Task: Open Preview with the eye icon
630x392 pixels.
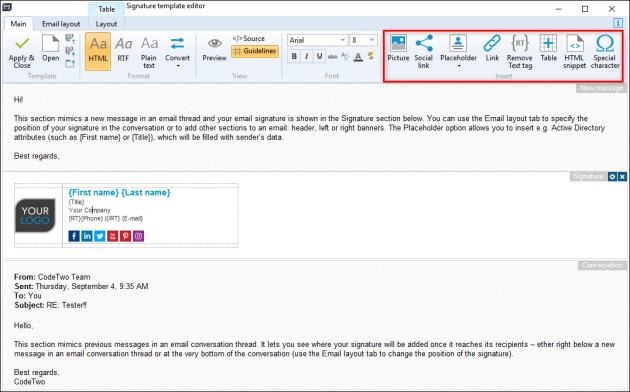Action: pyautogui.click(x=215, y=49)
